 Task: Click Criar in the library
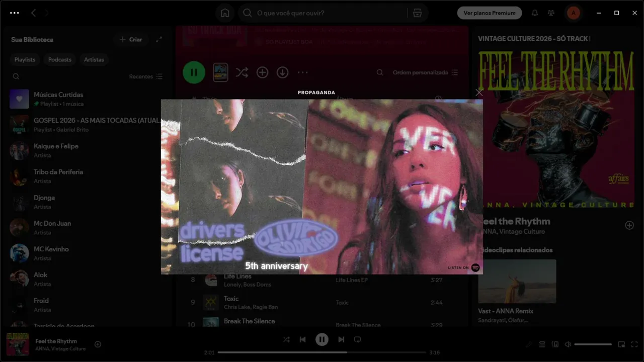pos(131,39)
